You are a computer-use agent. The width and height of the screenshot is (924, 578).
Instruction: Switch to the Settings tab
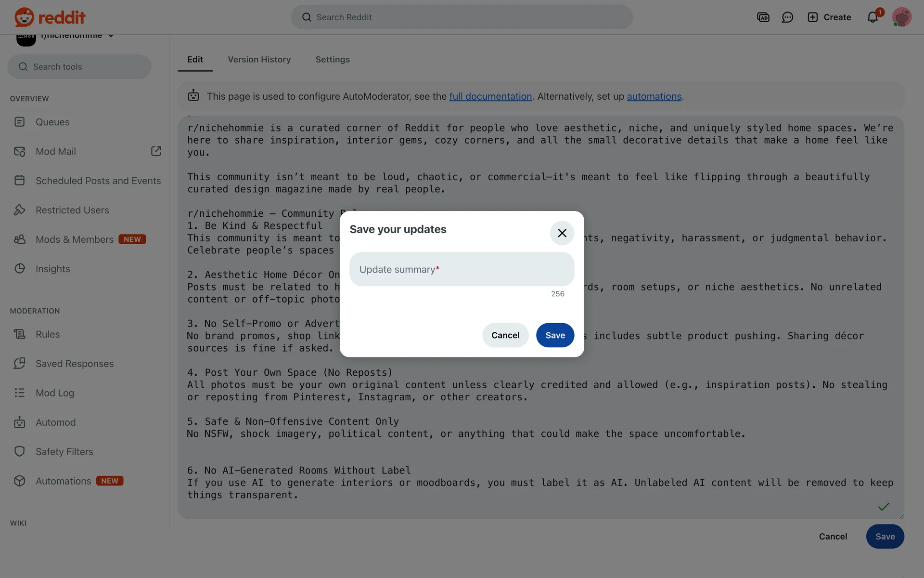(x=332, y=59)
